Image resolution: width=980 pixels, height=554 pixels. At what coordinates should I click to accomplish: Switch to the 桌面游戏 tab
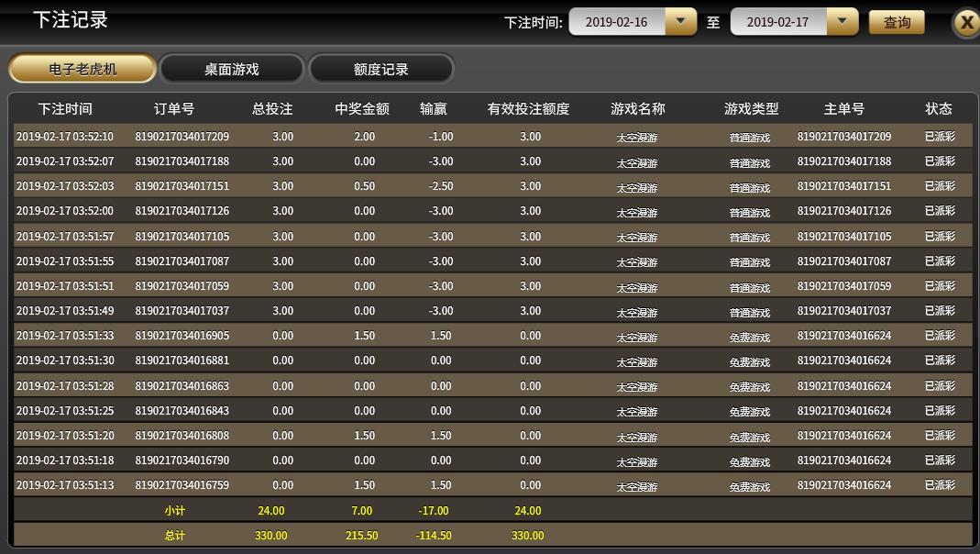pos(232,69)
